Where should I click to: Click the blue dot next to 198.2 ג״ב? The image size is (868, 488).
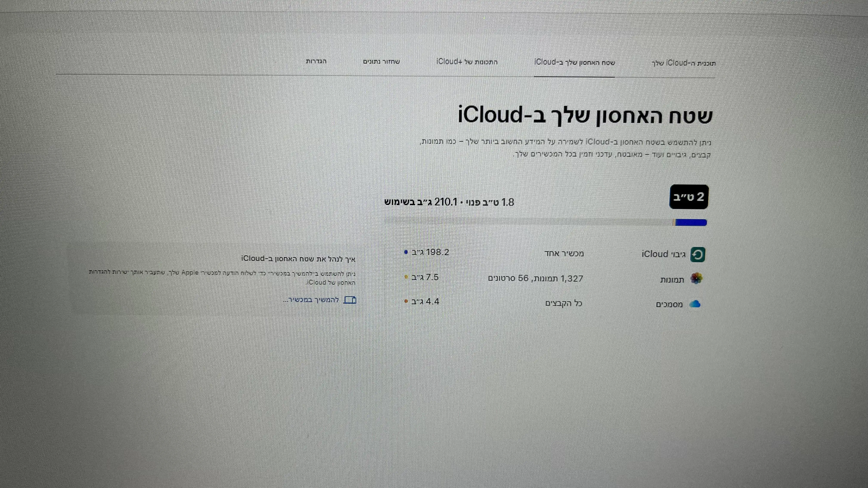tap(406, 252)
